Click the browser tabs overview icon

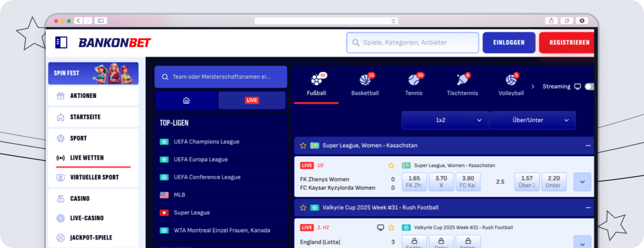click(x=567, y=20)
